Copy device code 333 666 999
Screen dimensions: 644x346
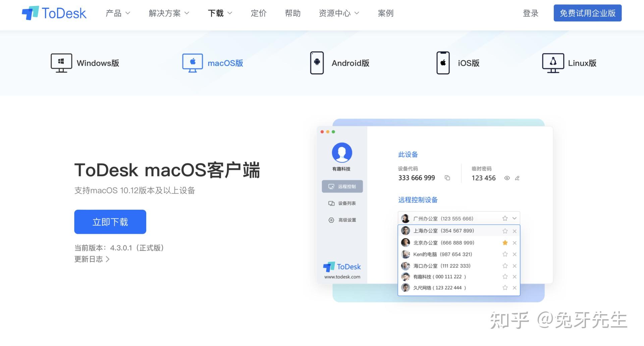(447, 178)
